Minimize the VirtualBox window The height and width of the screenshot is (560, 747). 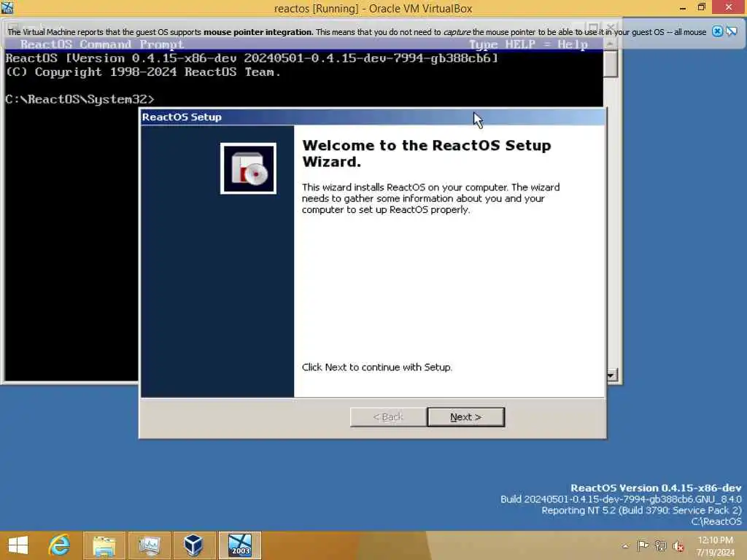683,7
